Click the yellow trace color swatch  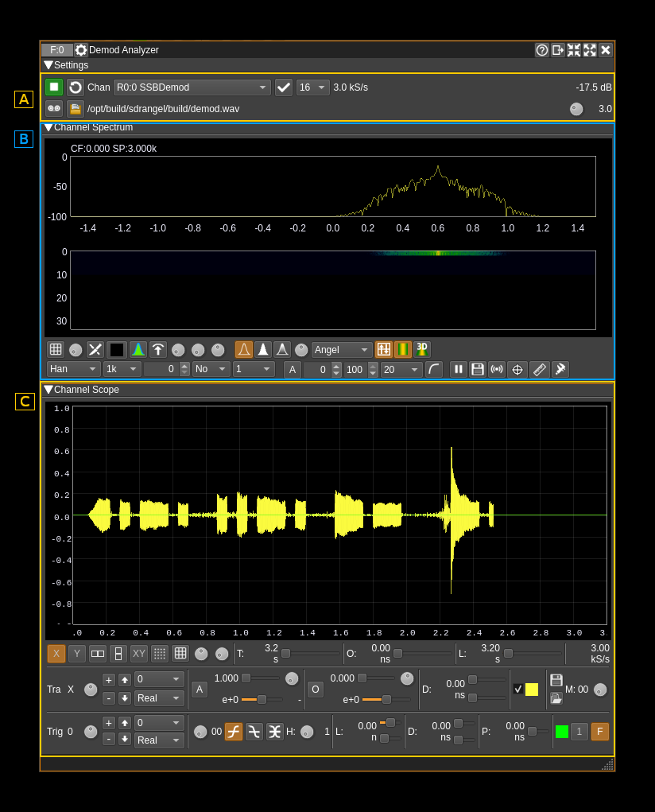tap(532, 689)
